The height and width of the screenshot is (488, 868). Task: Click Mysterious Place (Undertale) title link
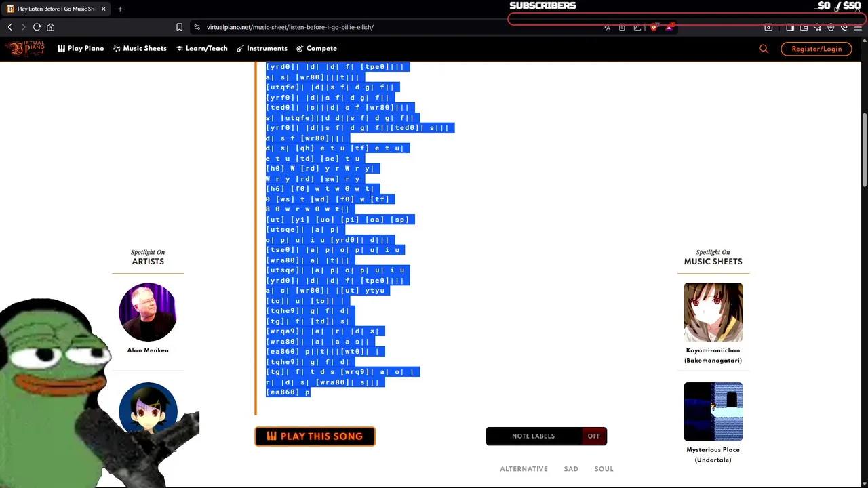(713, 455)
